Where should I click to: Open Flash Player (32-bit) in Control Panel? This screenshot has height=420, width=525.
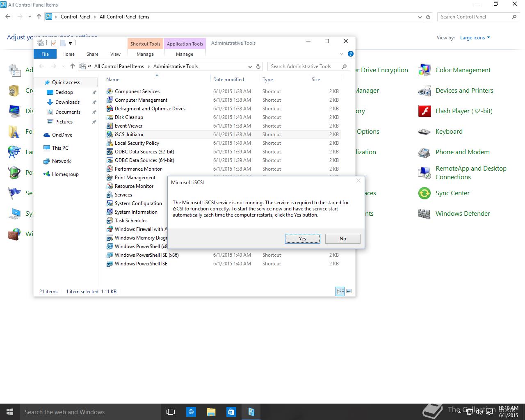pos(455,111)
